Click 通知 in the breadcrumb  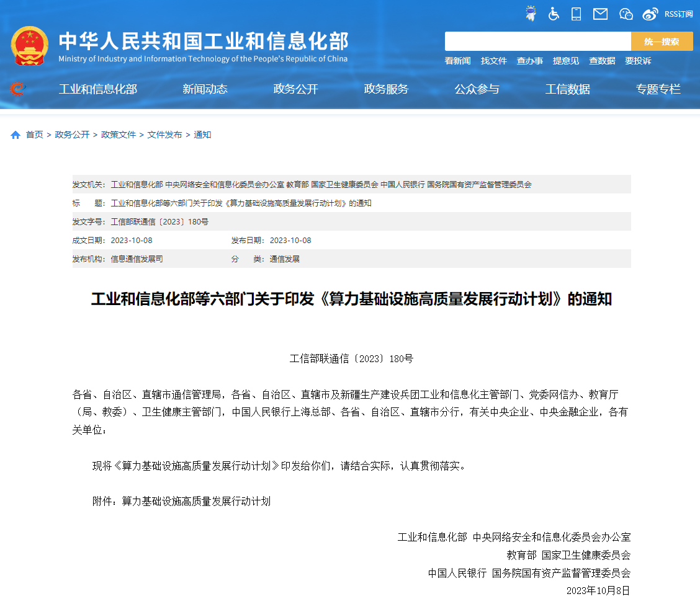tap(202, 135)
